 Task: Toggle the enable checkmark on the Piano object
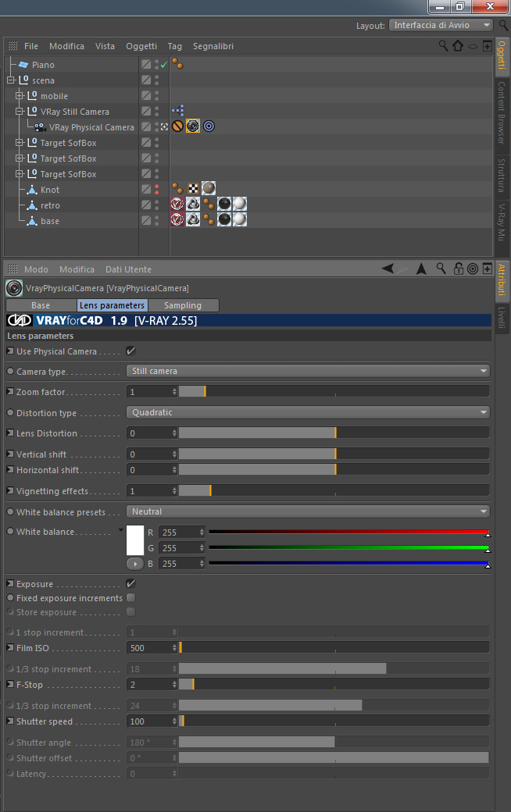164,65
